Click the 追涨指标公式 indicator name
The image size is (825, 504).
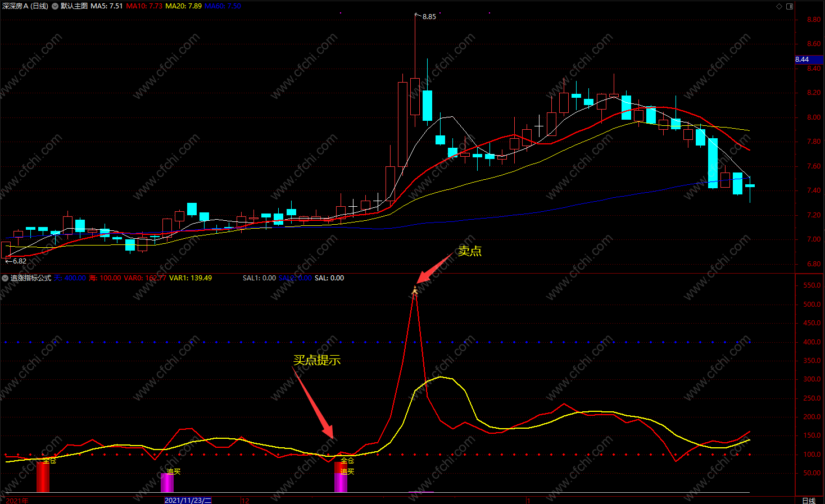(x=31, y=278)
